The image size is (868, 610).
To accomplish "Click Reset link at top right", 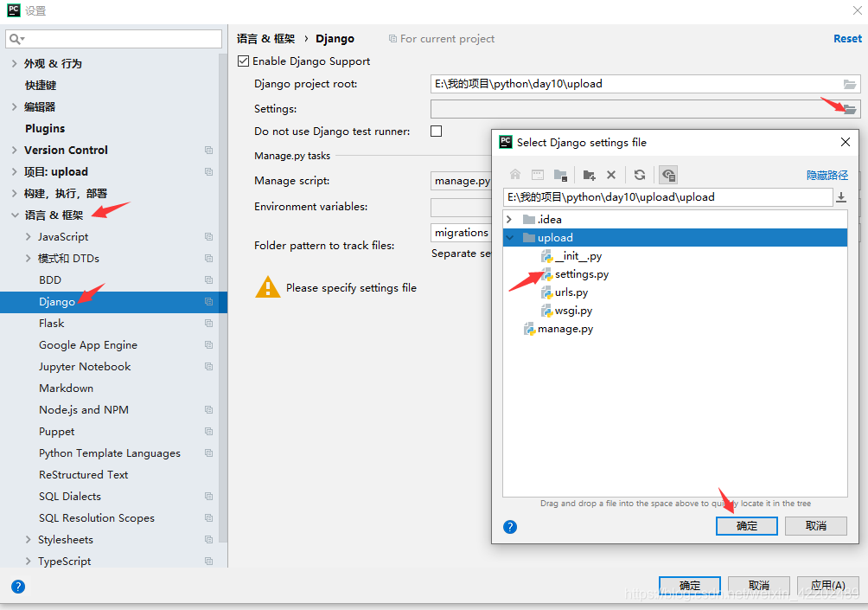I will pyautogui.click(x=847, y=39).
